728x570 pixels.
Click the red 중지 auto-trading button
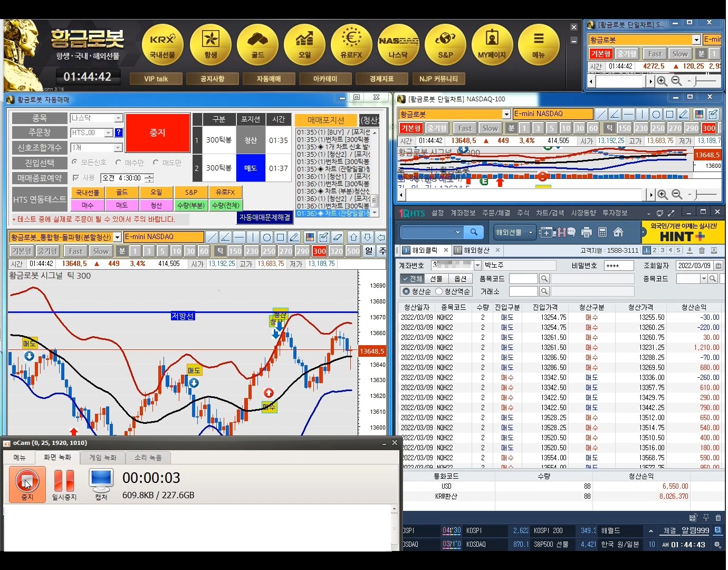tap(158, 133)
